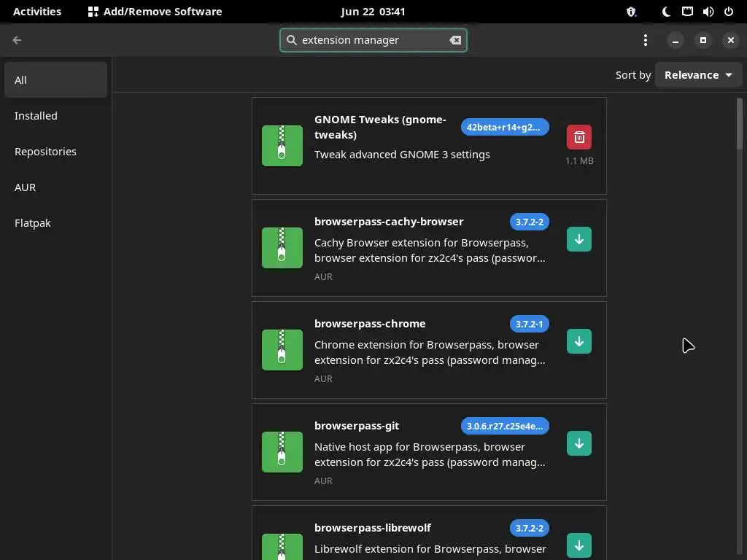The height and width of the screenshot is (560, 747).
Task: Click the 'Sort by' label
Action: coord(632,75)
